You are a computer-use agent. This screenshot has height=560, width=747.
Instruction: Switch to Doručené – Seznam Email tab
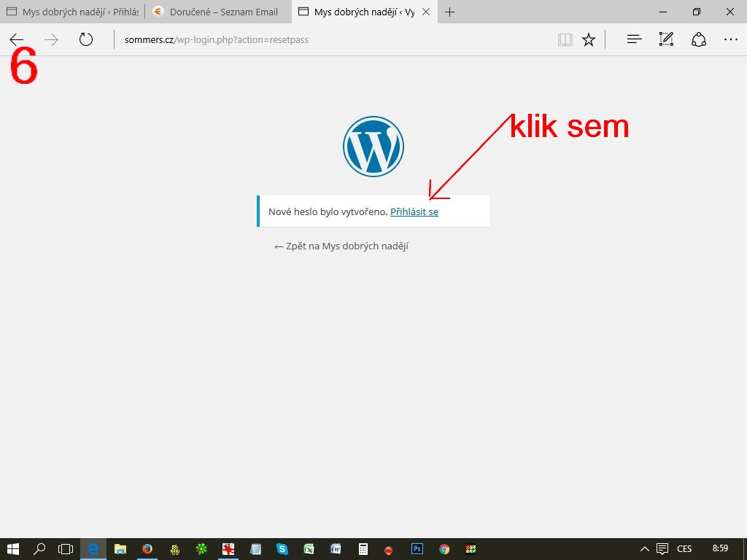(x=218, y=12)
